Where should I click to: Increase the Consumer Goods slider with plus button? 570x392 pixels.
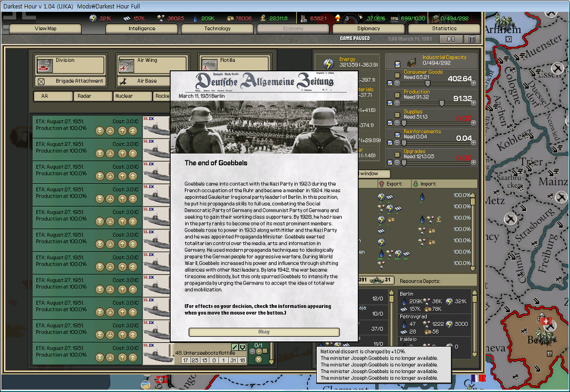pyautogui.click(x=474, y=83)
